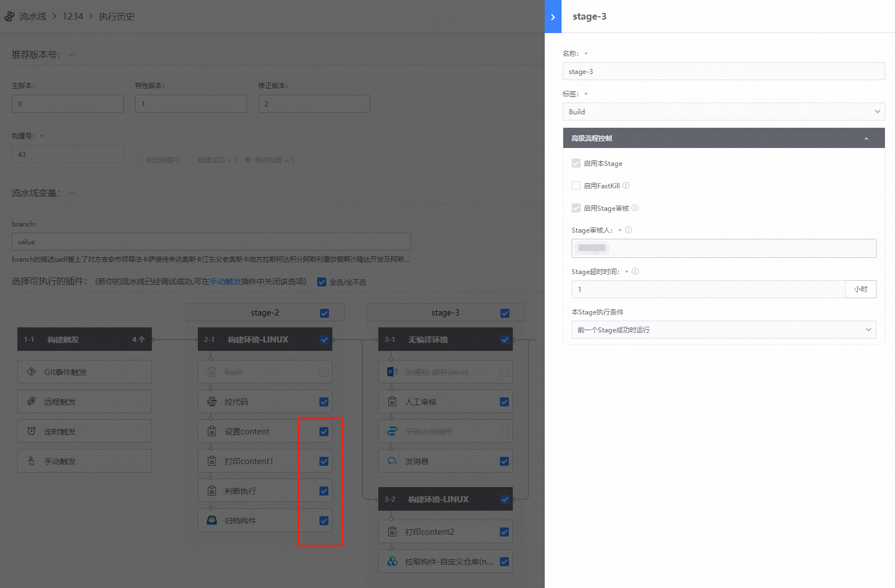This screenshot has height=588, width=895.
Task: Click the Bash plugin icon
Action: [212, 372]
